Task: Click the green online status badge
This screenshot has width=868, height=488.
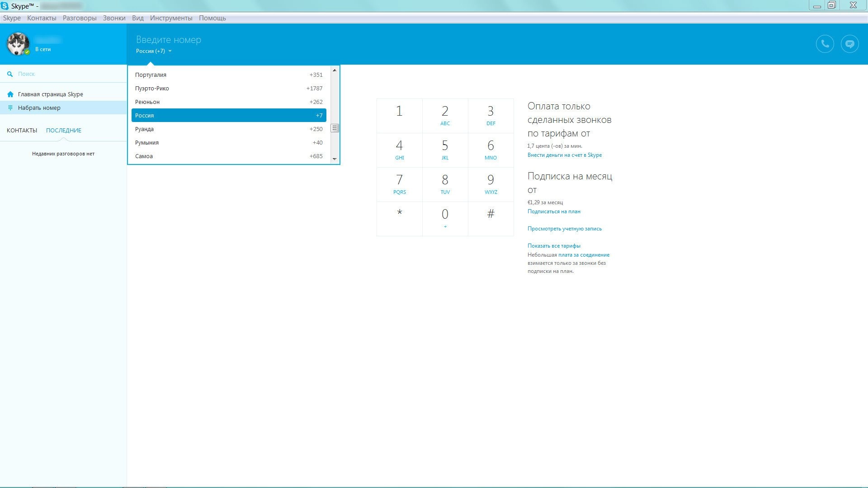Action: point(27,52)
